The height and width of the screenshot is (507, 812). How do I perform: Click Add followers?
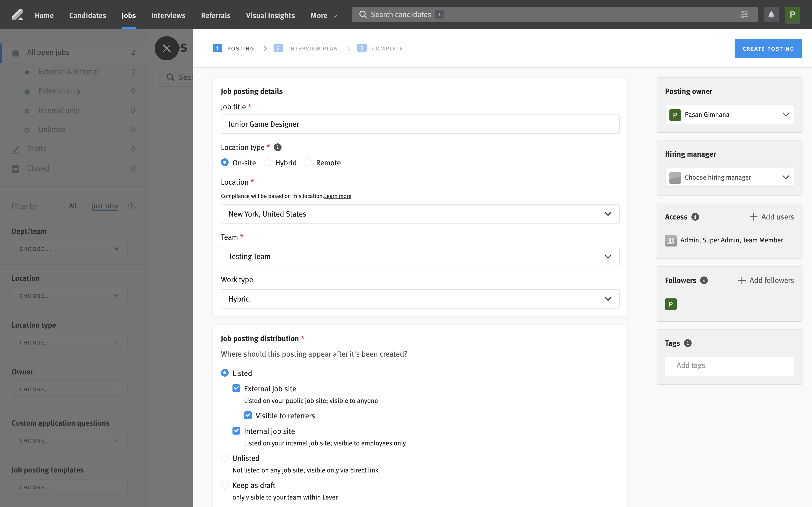766,280
